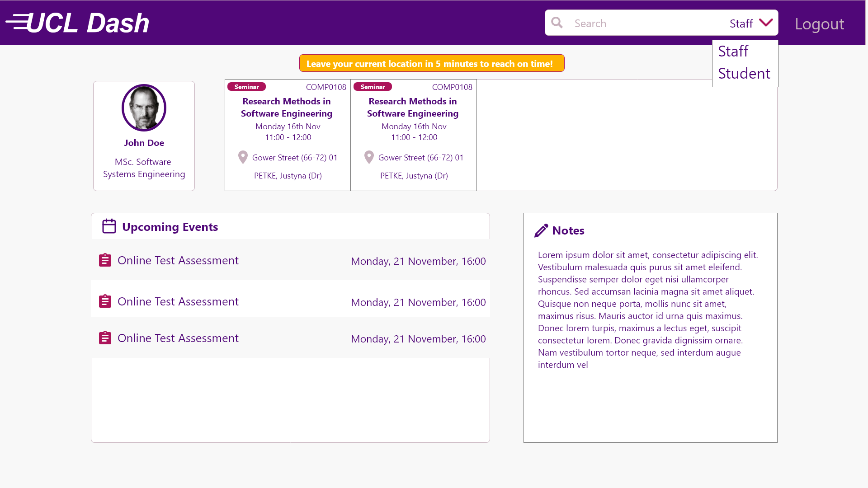
Task: Click the UCL Dash logo
Action: tap(77, 23)
